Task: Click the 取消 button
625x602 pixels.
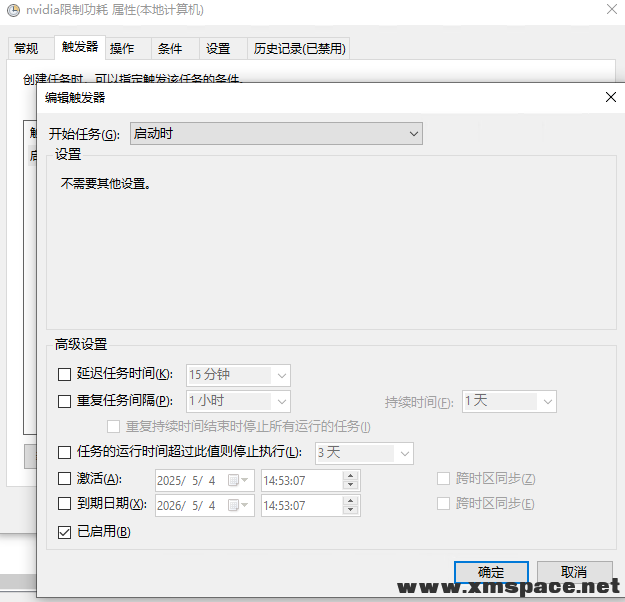Action: [574, 572]
